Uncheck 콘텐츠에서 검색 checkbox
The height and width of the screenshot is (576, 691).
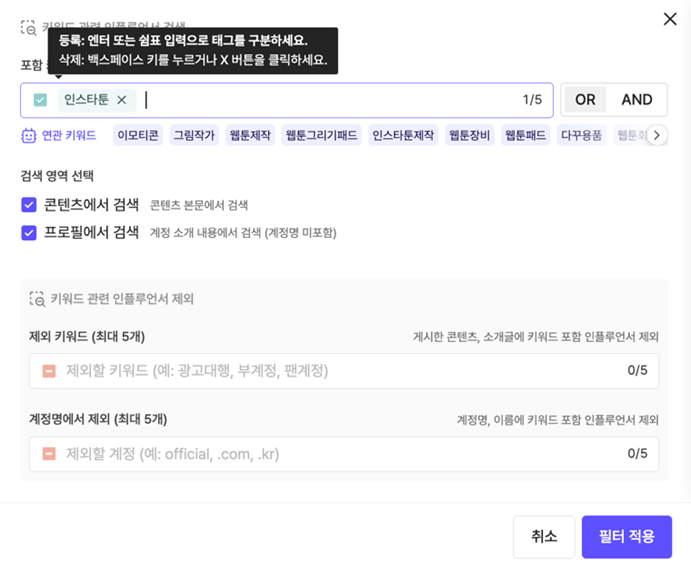29,205
